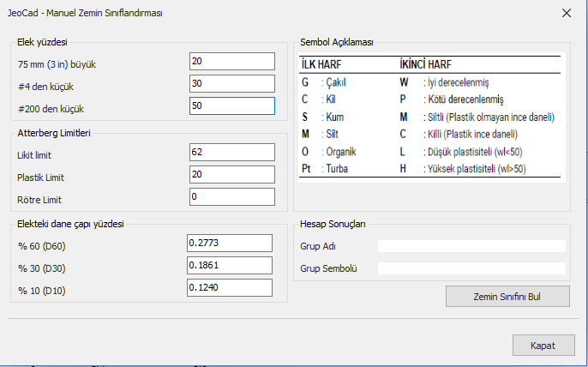Click the Zemin Sınıfını Bul button
This screenshot has height=367, width=588.
tap(507, 297)
